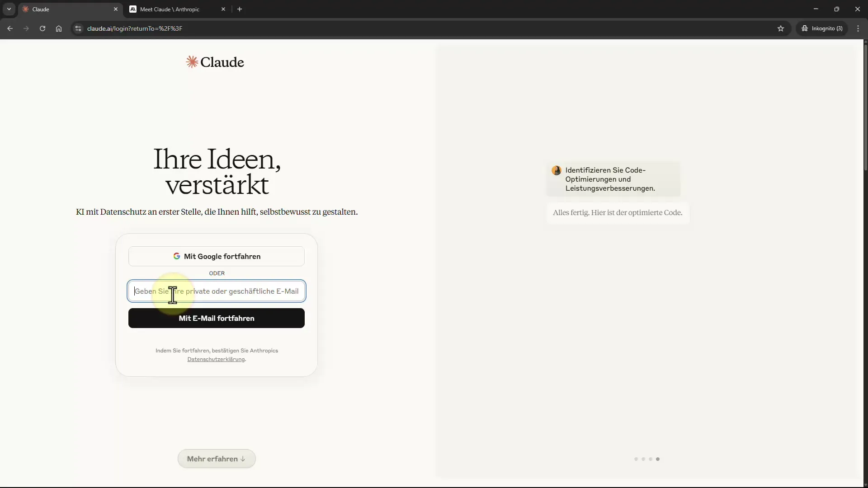Restore down the browser window
This screenshot has height=488, width=868.
(x=837, y=9)
